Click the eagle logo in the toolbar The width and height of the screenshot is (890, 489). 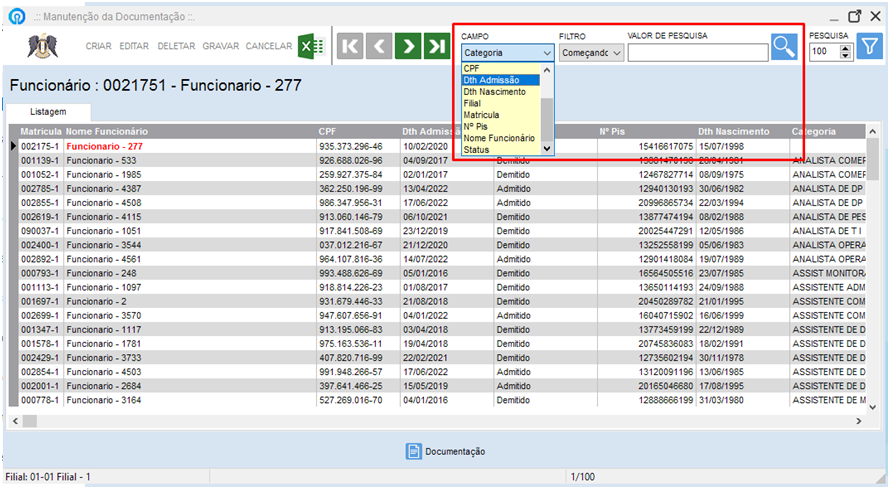pos(43,46)
